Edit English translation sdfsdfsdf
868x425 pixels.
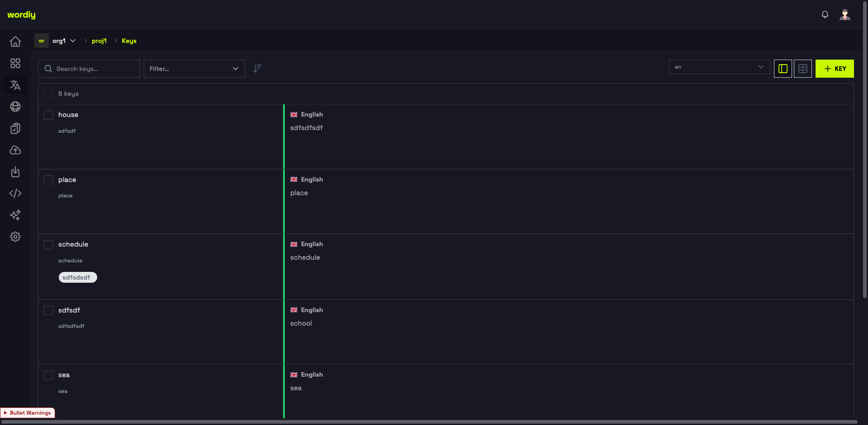point(307,128)
